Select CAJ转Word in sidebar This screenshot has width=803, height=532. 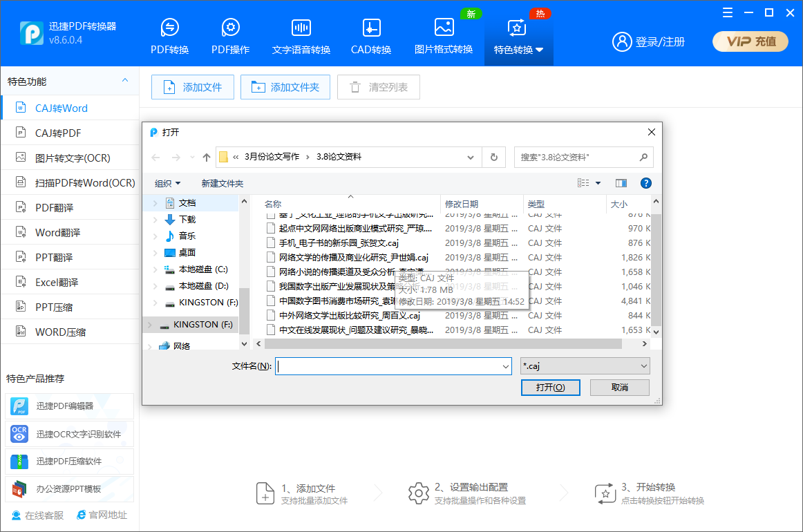[x=70, y=108]
